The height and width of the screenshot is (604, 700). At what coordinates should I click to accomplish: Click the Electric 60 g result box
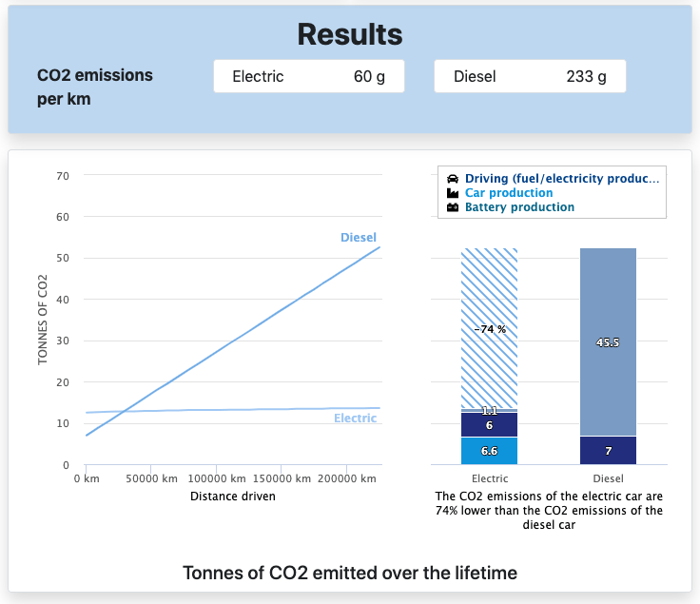[x=308, y=77]
